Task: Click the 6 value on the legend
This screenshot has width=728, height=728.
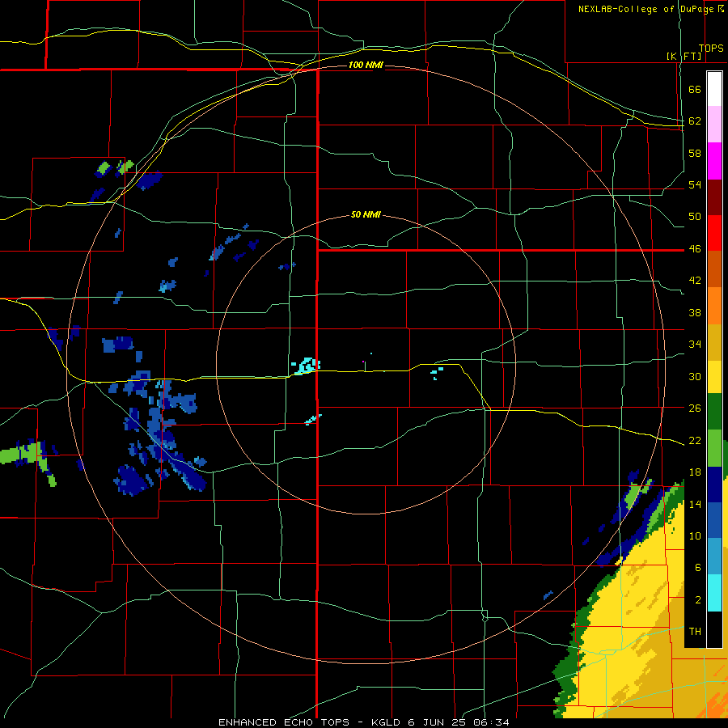Action: pyautogui.click(x=697, y=568)
